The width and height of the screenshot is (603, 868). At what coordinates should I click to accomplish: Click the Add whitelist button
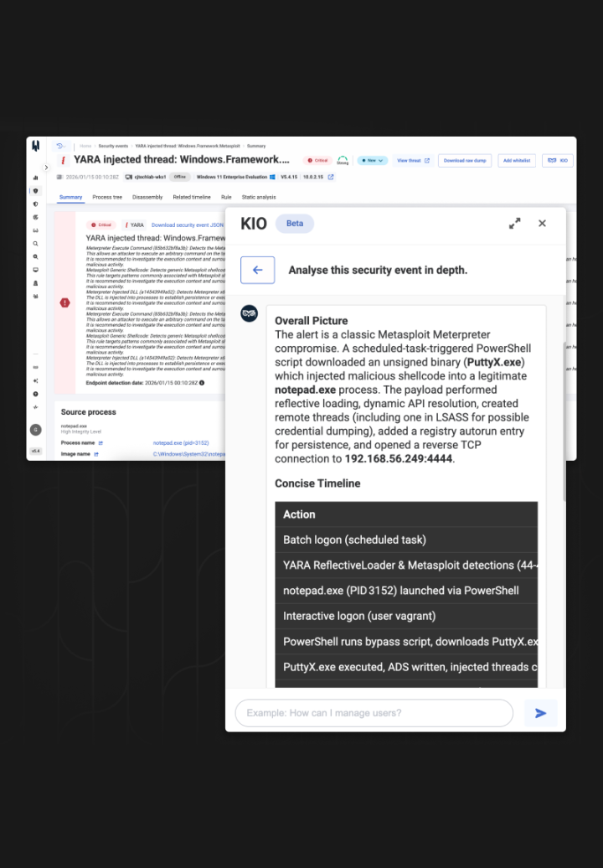[x=517, y=160]
